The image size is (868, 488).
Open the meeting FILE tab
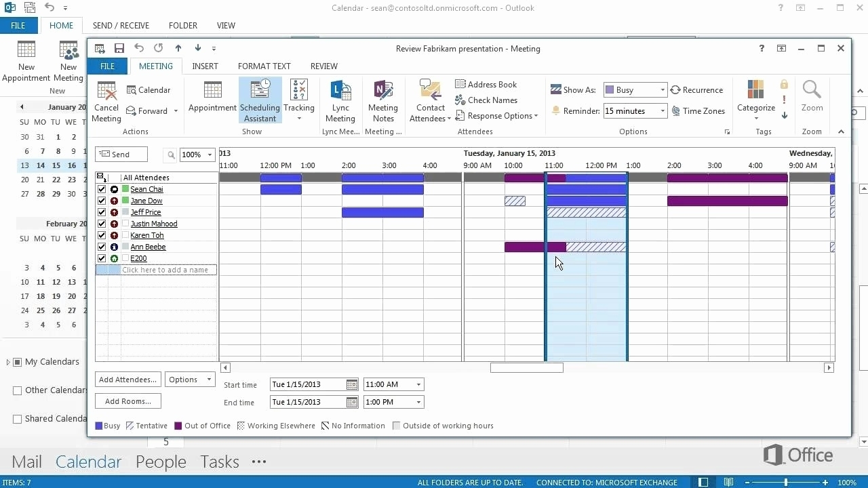[107, 66]
